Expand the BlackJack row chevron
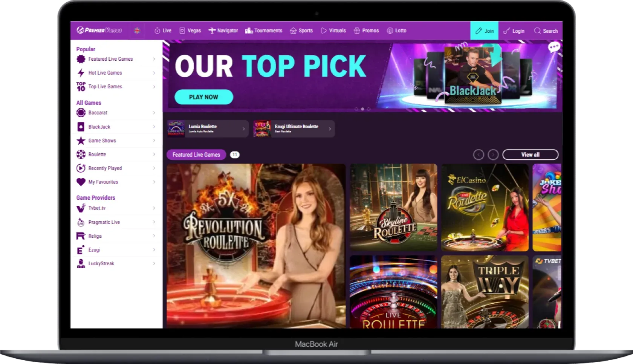Viewport: 633px width, 364px height. tap(154, 127)
